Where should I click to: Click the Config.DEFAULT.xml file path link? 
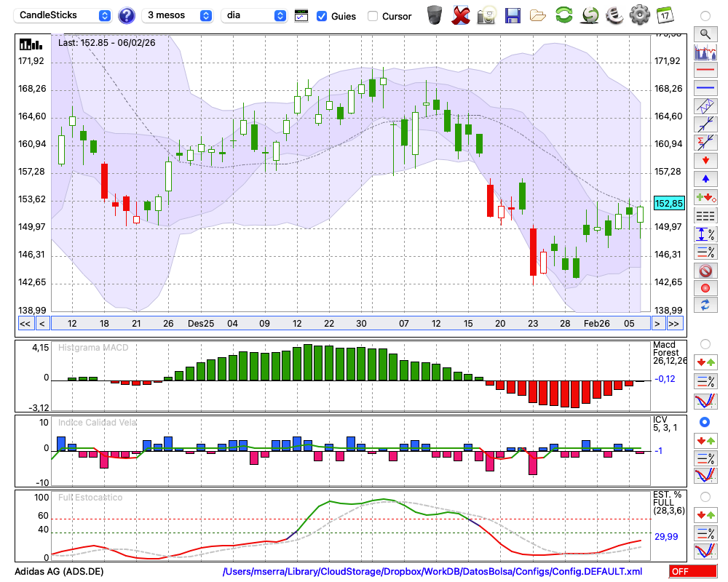coord(432,571)
